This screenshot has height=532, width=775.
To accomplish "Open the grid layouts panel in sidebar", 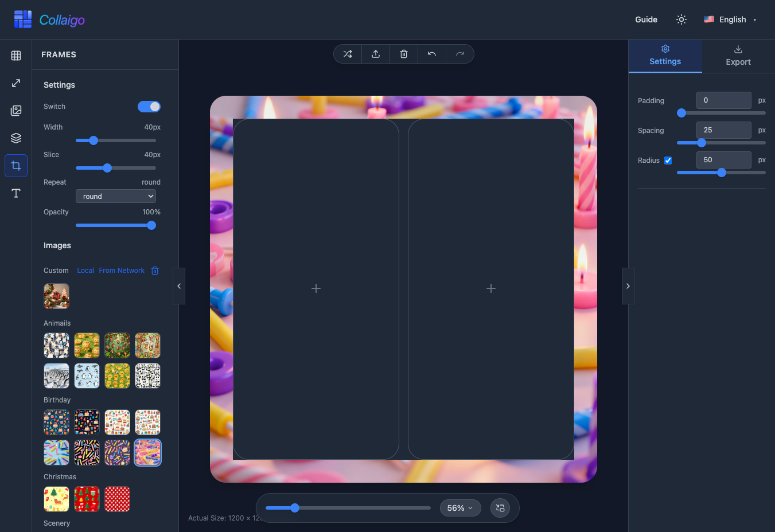I will click(16, 56).
